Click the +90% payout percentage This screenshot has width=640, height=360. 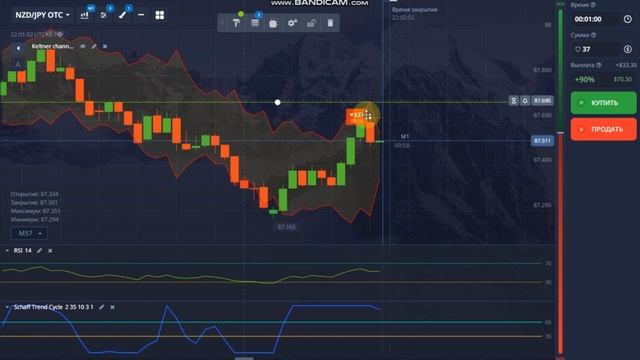pyautogui.click(x=584, y=80)
